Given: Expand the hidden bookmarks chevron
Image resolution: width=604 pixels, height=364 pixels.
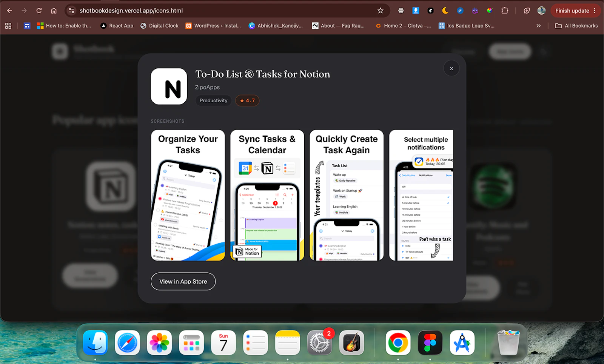Looking at the screenshot, I should point(539,26).
